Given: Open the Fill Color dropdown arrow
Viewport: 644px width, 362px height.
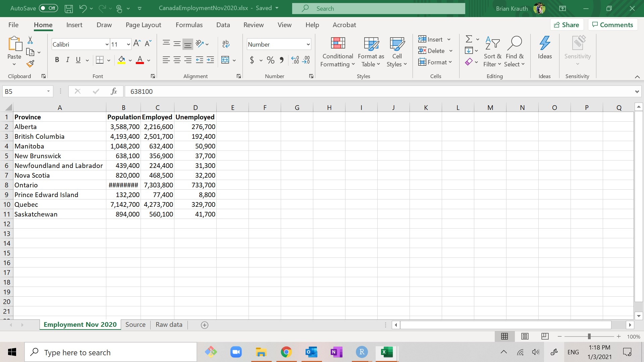Looking at the screenshot, I should coord(130,60).
